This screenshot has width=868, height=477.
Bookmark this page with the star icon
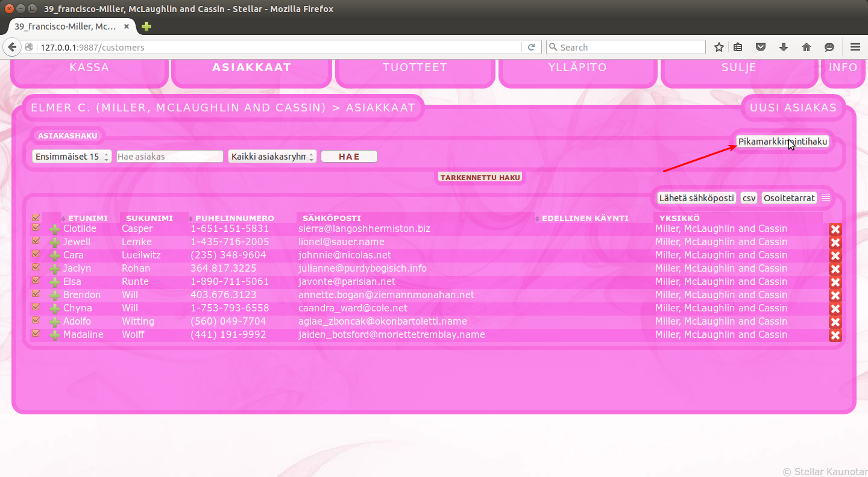(719, 47)
